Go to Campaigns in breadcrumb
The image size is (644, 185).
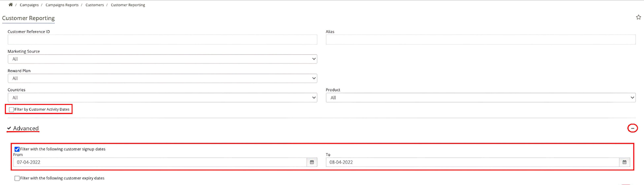click(x=29, y=5)
